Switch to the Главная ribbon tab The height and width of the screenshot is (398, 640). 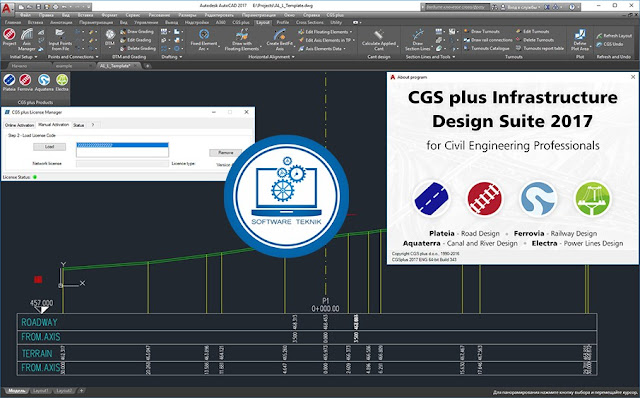point(13,22)
